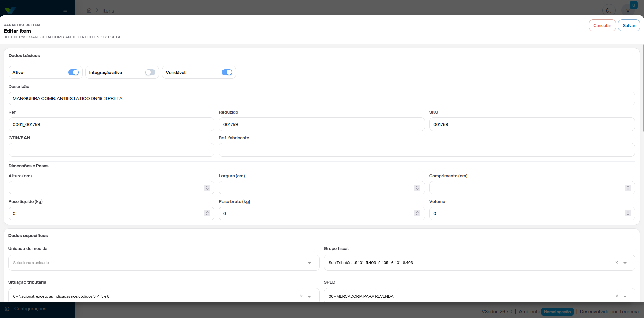Toggle dark mode moon icon
The width and height of the screenshot is (644, 318).
tap(609, 11)
